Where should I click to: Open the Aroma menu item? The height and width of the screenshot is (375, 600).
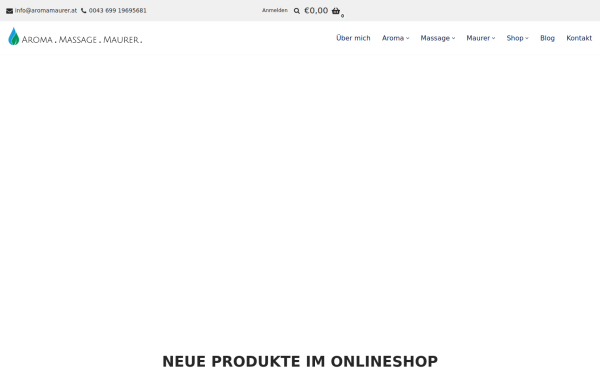coord(393,38)
